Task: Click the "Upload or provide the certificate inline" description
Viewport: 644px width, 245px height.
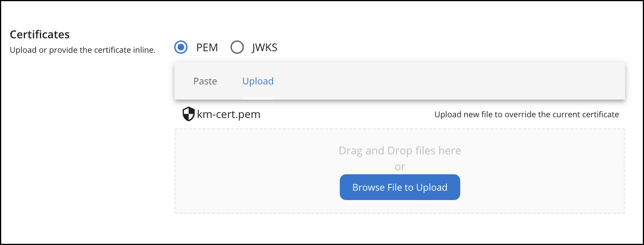Action: [x=83, y=50]
